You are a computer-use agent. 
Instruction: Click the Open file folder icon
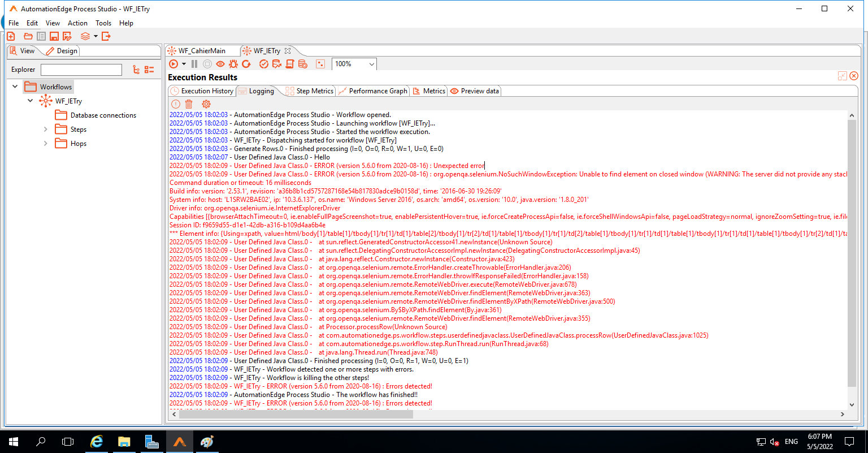[28, 36]
